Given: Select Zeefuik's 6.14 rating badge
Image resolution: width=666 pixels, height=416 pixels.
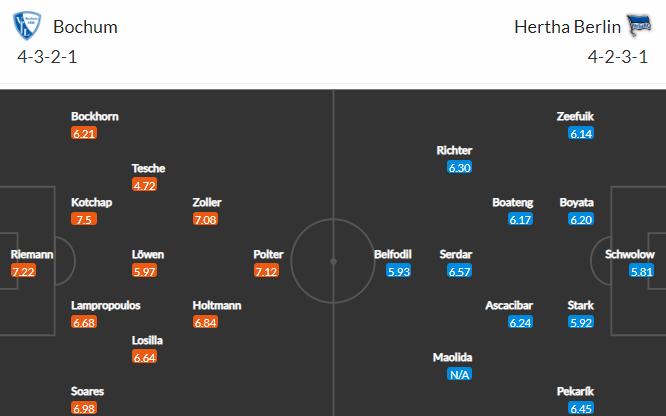Looking at the screenshot, I should point(581,133).
